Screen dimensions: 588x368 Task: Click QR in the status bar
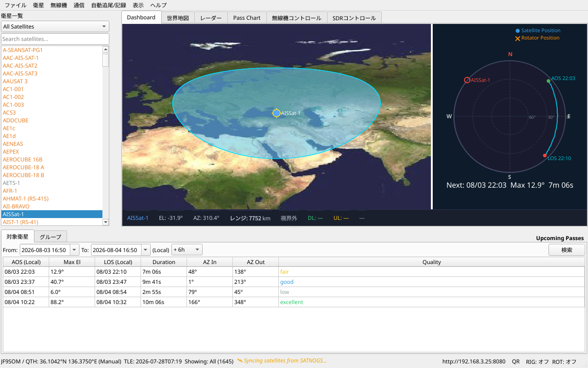point(516,362)
